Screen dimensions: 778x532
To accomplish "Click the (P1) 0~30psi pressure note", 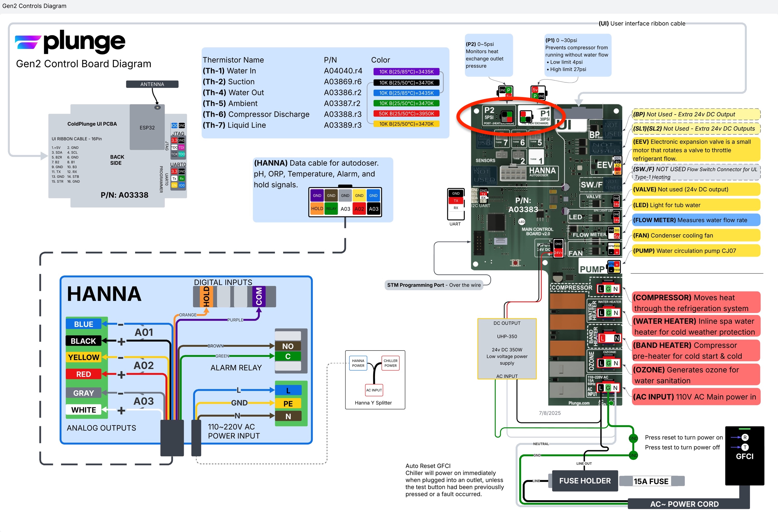I will (578, 55).
